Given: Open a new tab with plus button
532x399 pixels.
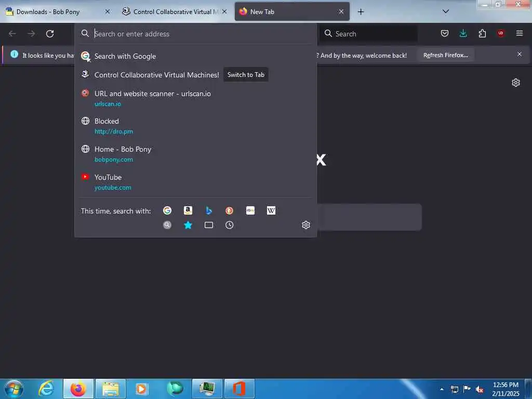Looking at the screenshot, I should pyautogui.click(x=361, y=12).
